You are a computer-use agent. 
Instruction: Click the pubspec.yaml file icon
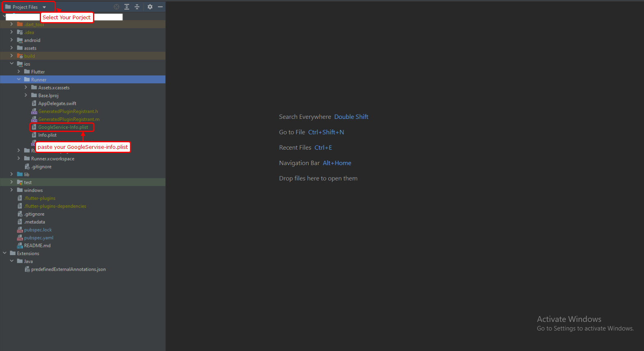tap(20, 238)
